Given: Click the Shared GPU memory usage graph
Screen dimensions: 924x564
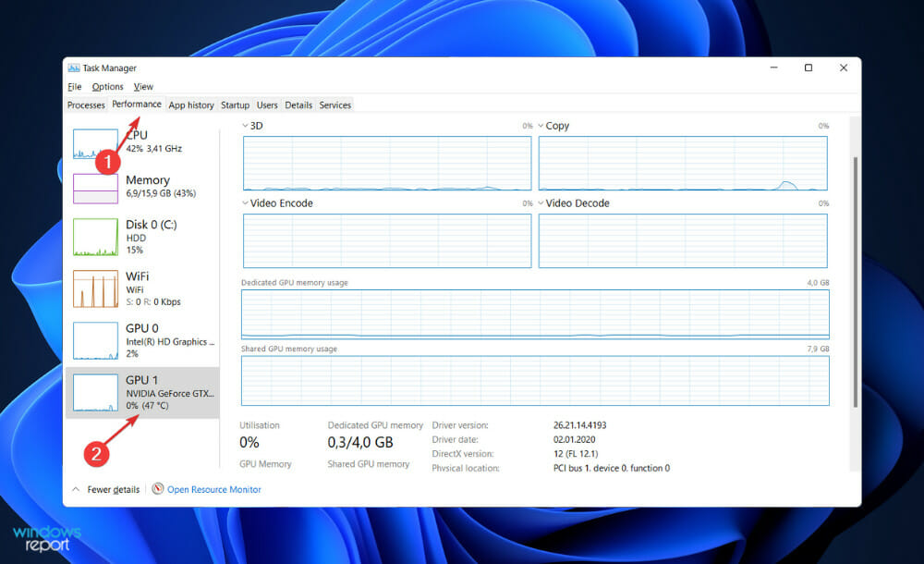Looking at the screenshot, I should click(x=534, y=381).
